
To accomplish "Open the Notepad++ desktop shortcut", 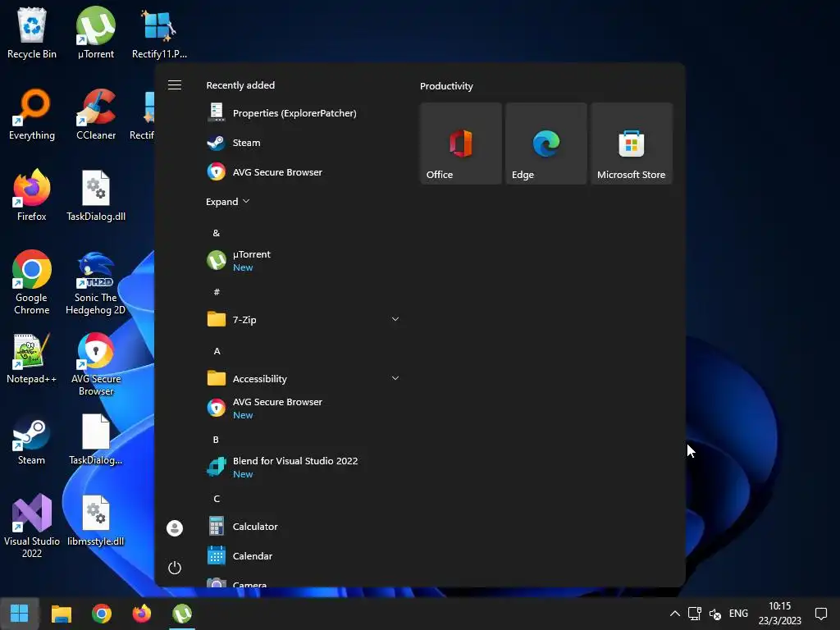I will (32, 358).
